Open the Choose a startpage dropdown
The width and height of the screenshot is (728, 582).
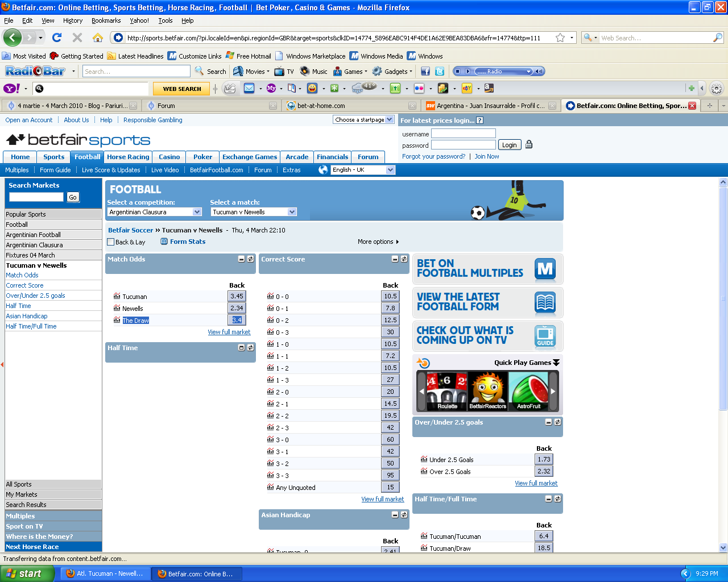[x=363, y=119]
